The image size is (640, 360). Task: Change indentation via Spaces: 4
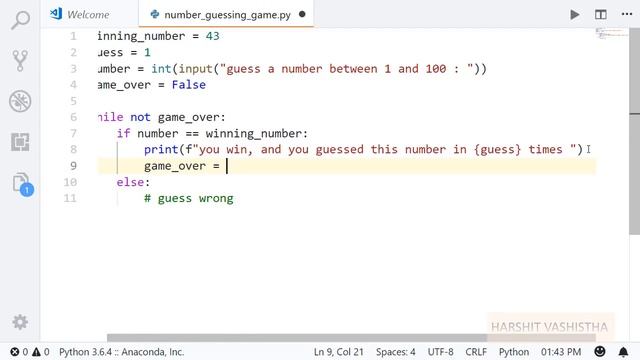tap(396, 352)
